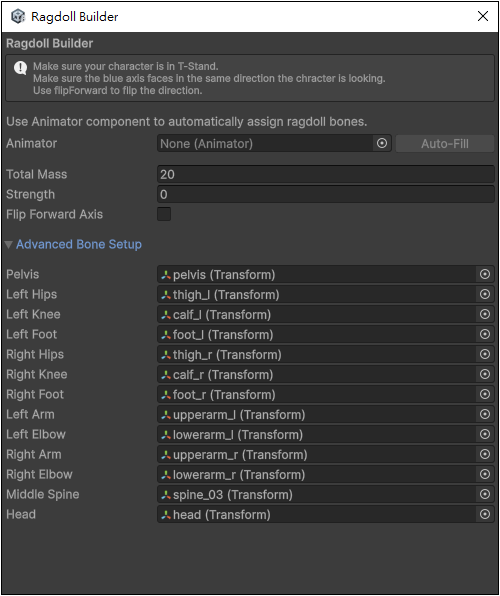500x596 pixels.
Task: Open object picker for Left Arm bone
Action: [x=485, y=414]
